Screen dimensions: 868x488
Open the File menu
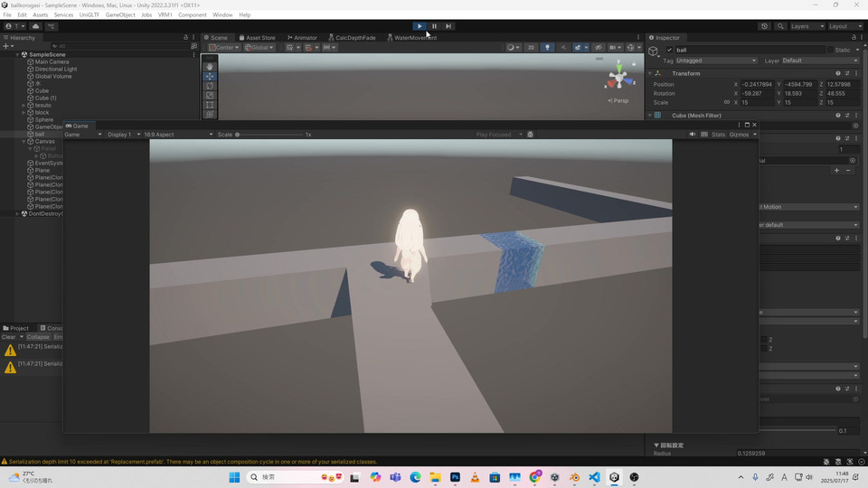[x=7, y=15]
